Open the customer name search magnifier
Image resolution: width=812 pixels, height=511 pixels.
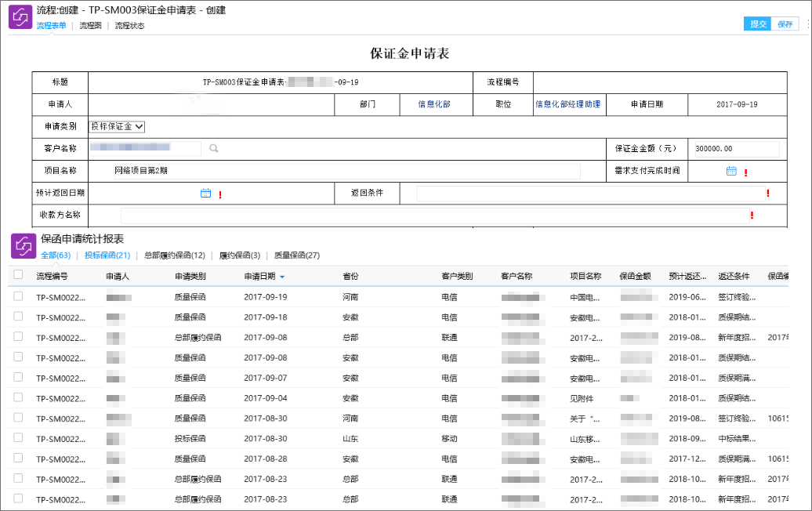click(x=213, y=149)
